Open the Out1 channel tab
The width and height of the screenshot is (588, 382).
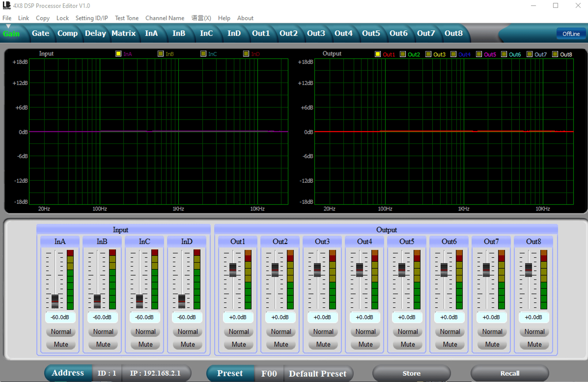pos(261,33)
